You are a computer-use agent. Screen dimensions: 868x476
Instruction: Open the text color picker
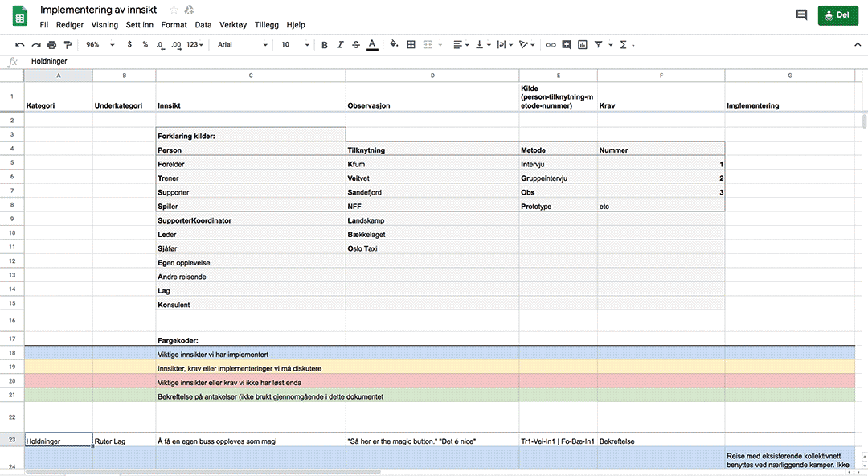coord(373,45)
